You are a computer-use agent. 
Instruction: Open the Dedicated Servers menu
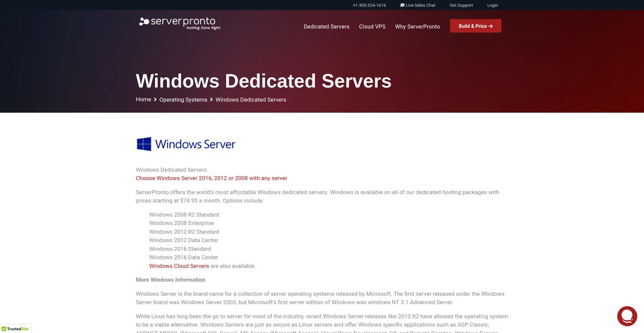[x=326, y=26]
